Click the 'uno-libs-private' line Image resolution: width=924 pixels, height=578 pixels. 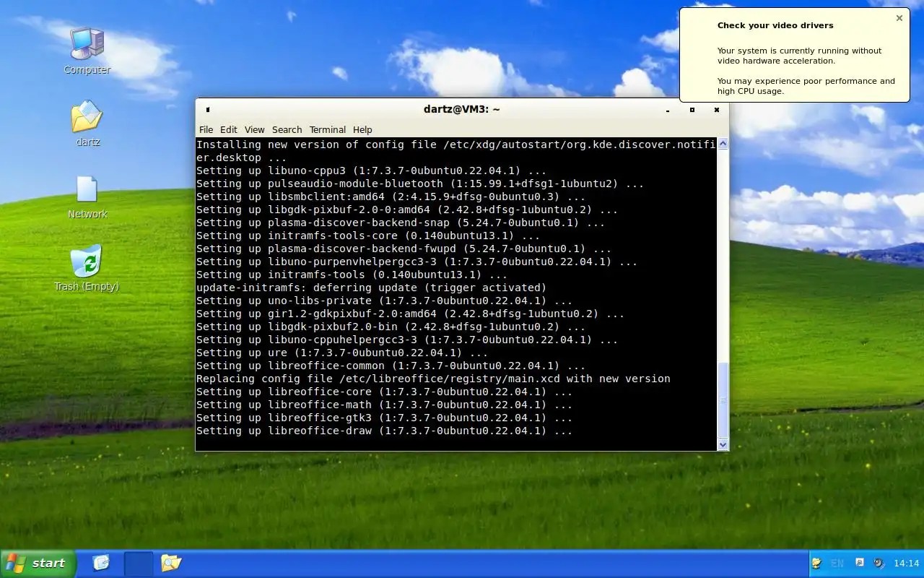click(x=385, y=301)
